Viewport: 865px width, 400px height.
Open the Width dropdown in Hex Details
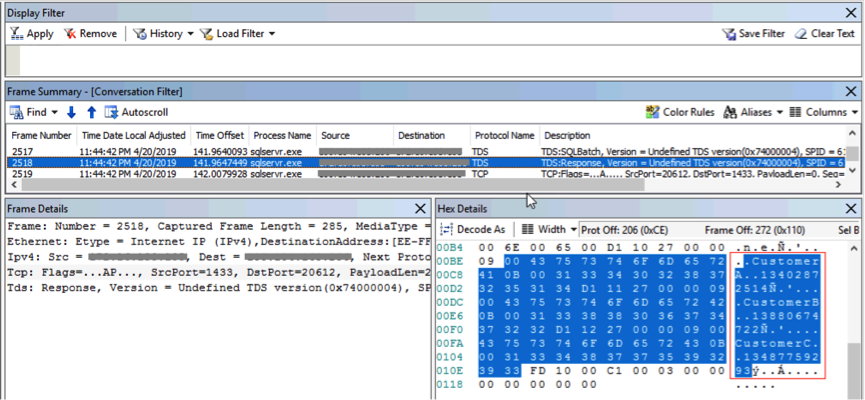pos(548,229)
